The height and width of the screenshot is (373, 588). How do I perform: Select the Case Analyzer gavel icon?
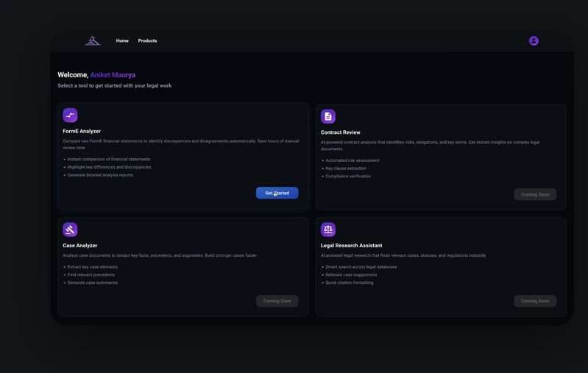pos(70,230)
